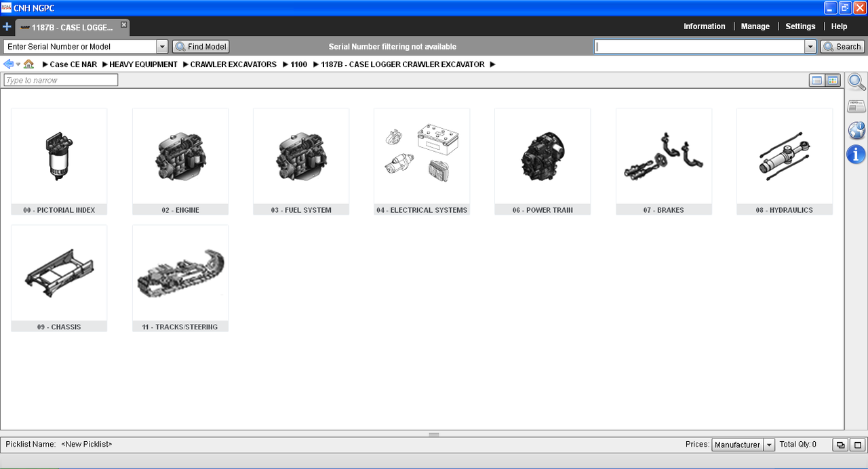The height and width of the screenshot is (469, 868).
Task: Open serial number or model dropdown arrow
Action: coord(162,47)
